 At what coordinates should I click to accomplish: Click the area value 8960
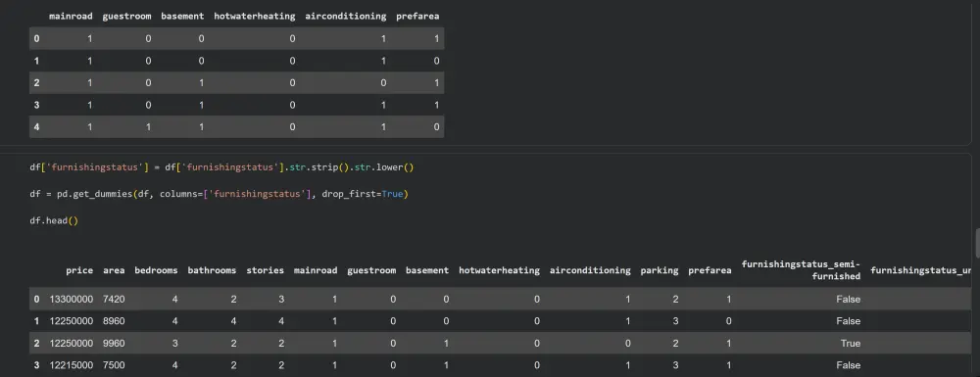pyautogui.click(x=114, y=321)
